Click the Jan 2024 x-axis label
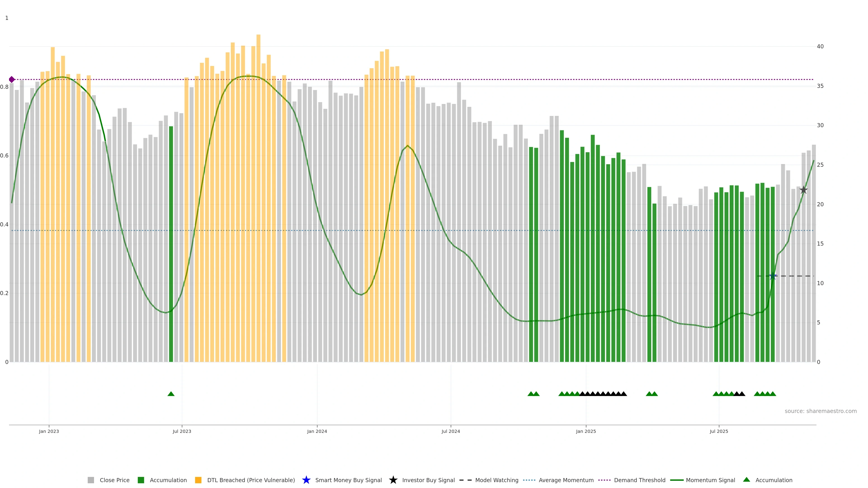Viewport: 868px width, 488px height. 317,431
